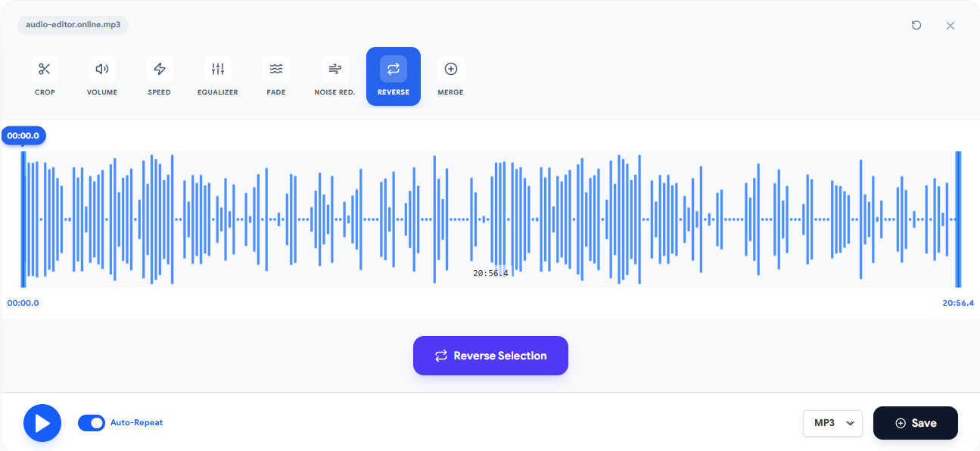Open the Volume speaker tool
This screenshot has width=980, height=451.
(x=102, y=76)
